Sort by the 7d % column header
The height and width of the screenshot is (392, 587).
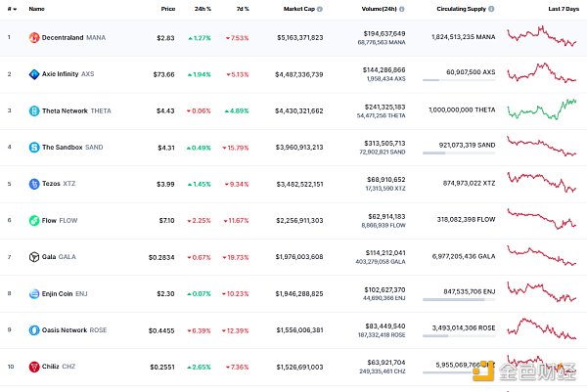[x=242, y=9]
